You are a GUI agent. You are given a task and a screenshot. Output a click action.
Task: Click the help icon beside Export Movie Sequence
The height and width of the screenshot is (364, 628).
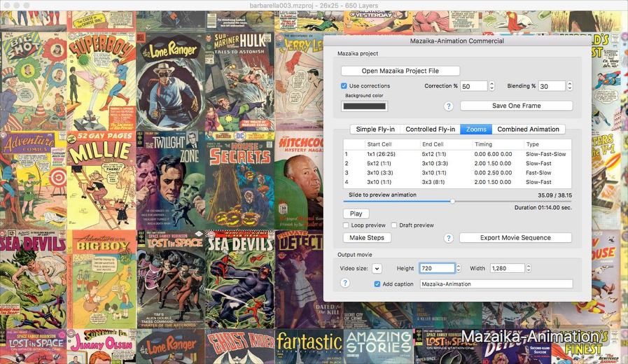pos(449,238)
